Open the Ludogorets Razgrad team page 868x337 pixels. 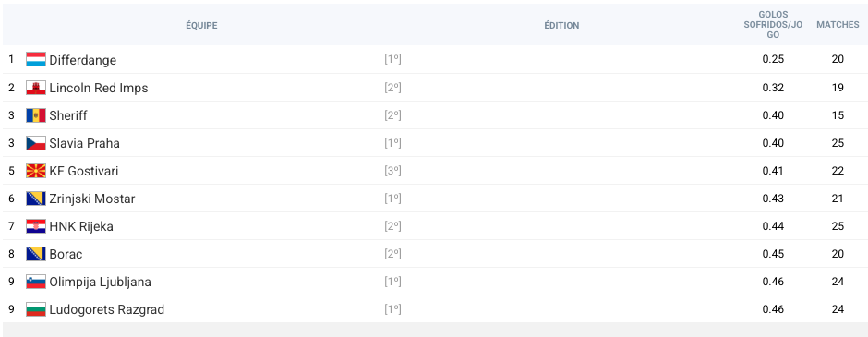[x=107, y=309]
